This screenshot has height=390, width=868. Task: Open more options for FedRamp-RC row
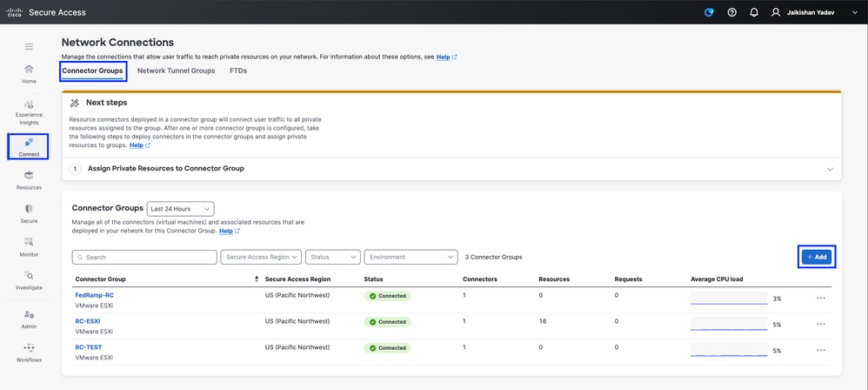(x=820, y=298)
